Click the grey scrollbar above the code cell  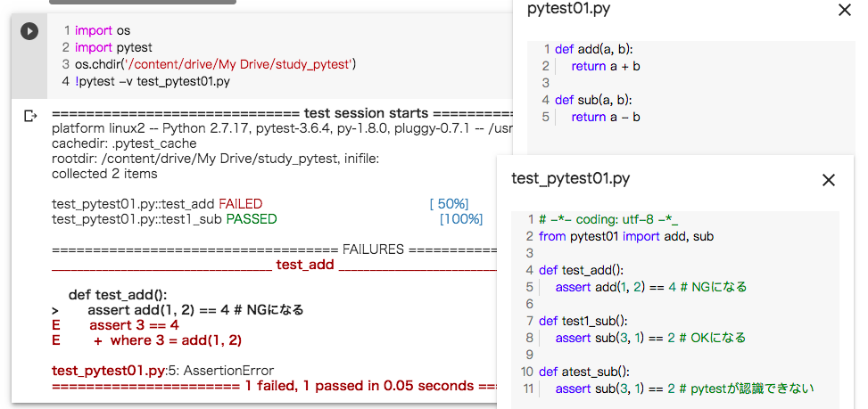pyautogui.click(x=142, y=2)
